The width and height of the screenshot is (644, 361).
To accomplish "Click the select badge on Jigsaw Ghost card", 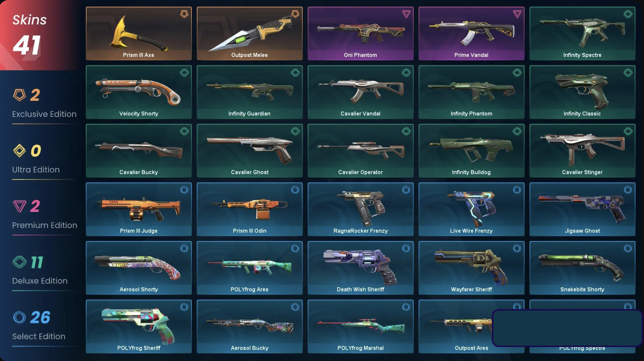I will pyautogui.click(x=628, y=190).
